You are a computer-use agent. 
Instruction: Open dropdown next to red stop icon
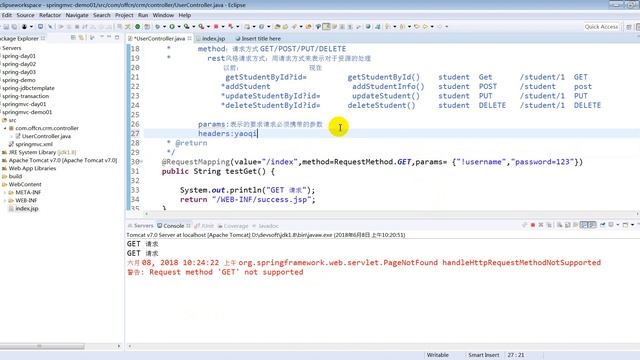(x=223, y=27)
